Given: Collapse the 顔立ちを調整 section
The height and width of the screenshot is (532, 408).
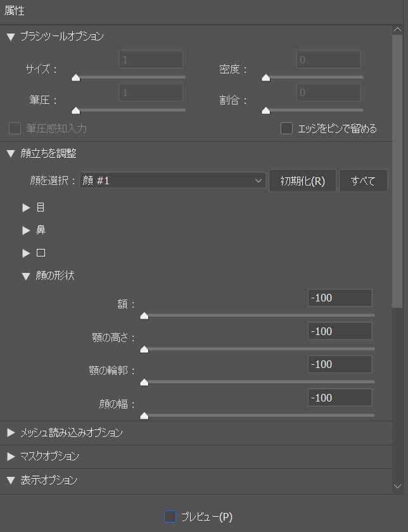Looking at the screenshot, I should pos(10,153).
